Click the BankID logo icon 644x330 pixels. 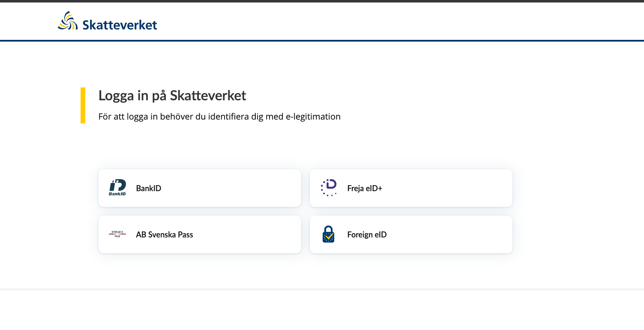[117, 188]
